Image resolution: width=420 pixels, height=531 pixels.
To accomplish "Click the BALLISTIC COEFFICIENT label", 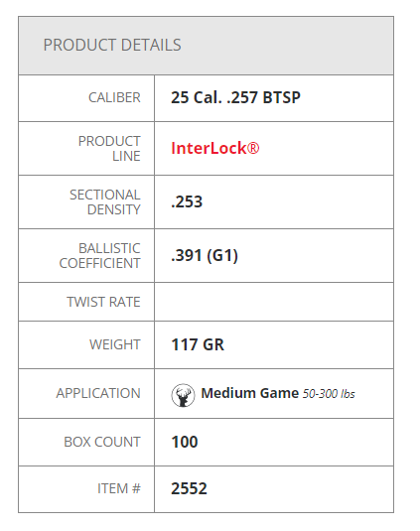I will [x=100, y=256].
